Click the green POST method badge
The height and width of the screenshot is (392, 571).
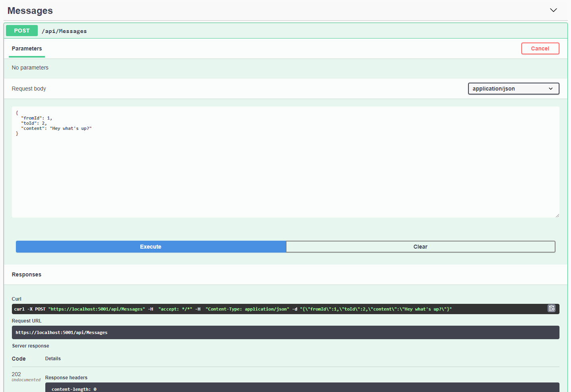tap(22, 31)
